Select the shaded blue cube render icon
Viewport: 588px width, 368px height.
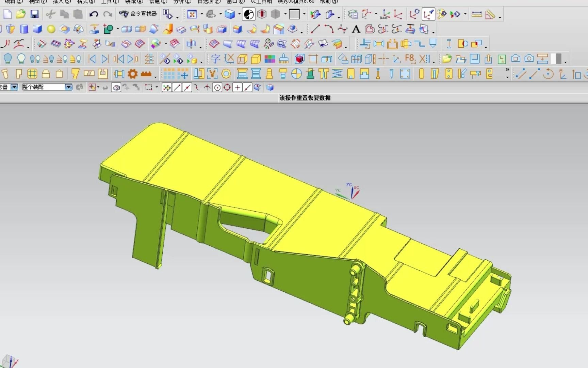pyautogui.click(x=230, y=14)
